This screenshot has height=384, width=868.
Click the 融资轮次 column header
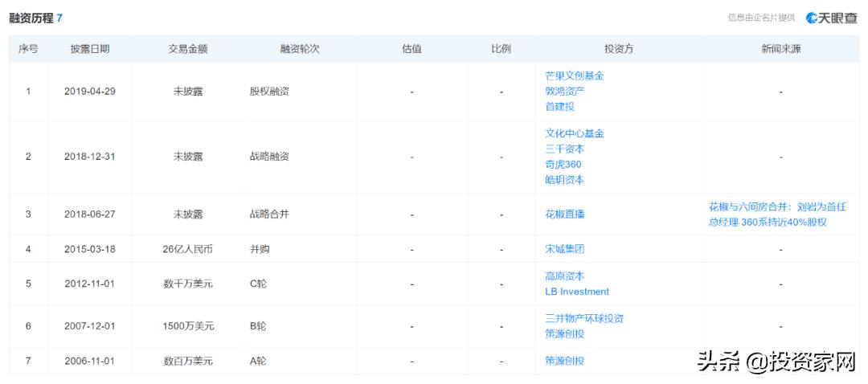(300, 49)
